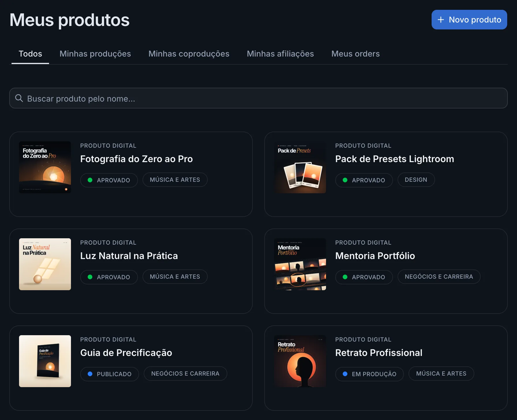Click PRODUTO DIGITAL label above Mentoria Portfólio
The height and width of the screenshot is (420, 517).
point(363,243)
